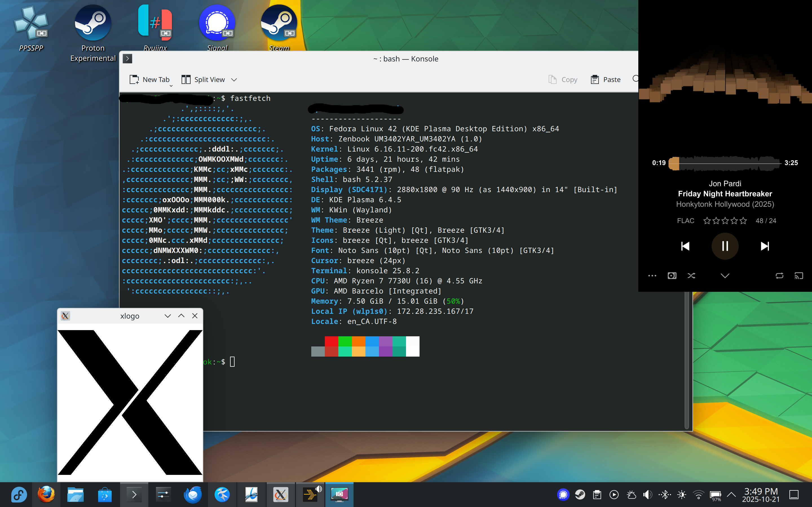The height and width of the screenshot is (507, 812).
Task: Toggle shuffle in the music player
Action: pyautogui.click(x=691, y=276)
